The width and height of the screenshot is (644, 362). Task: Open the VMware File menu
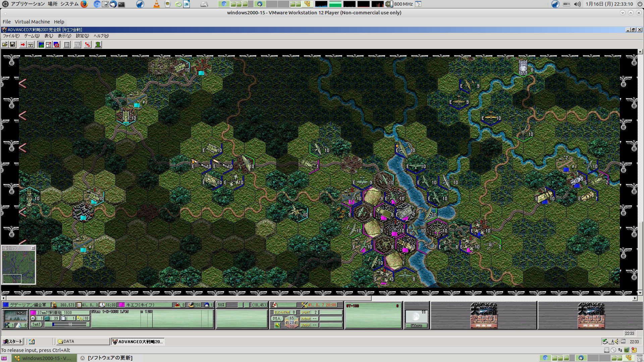click(7, 22)
